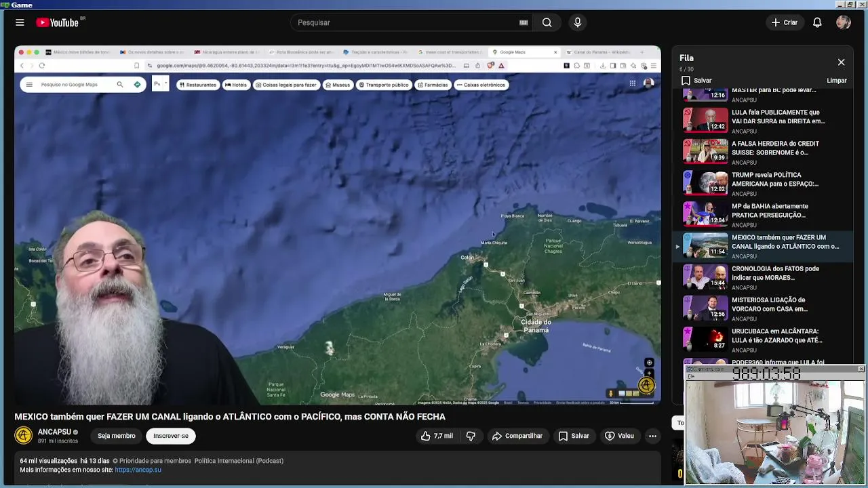Click Caixas eletrônicos chip in video
The image size is (868, 488).
pos(481,85)
